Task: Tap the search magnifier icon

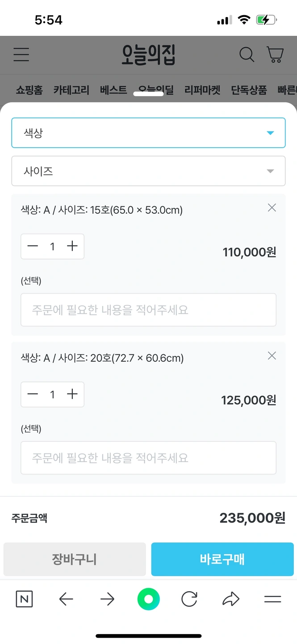Action: (247, 55)
